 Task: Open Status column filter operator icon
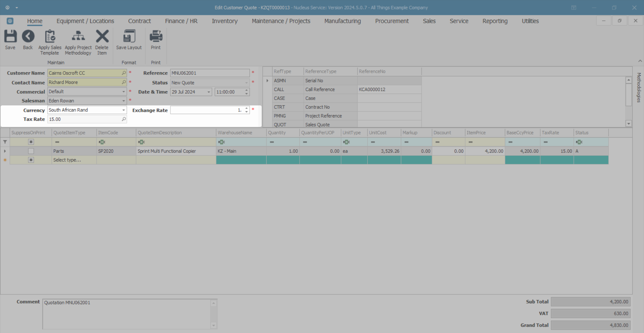(x=579, y=142)
